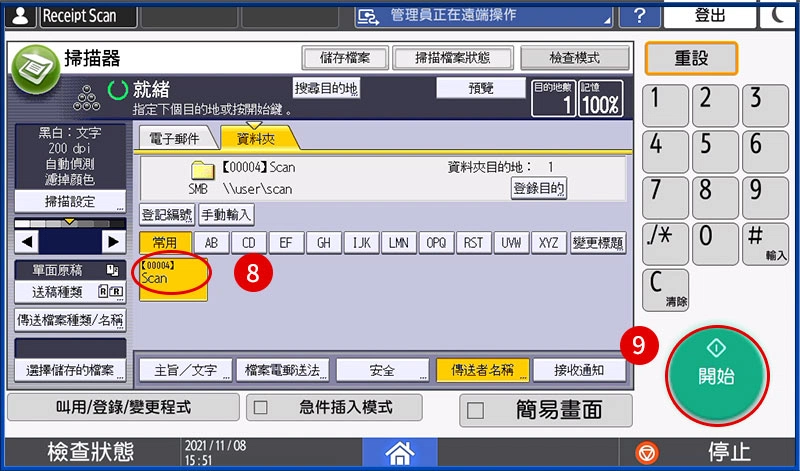Tap the 檔案電郵送法 button
The width and height of the screenshot is (800, 471).
[282, 370]
